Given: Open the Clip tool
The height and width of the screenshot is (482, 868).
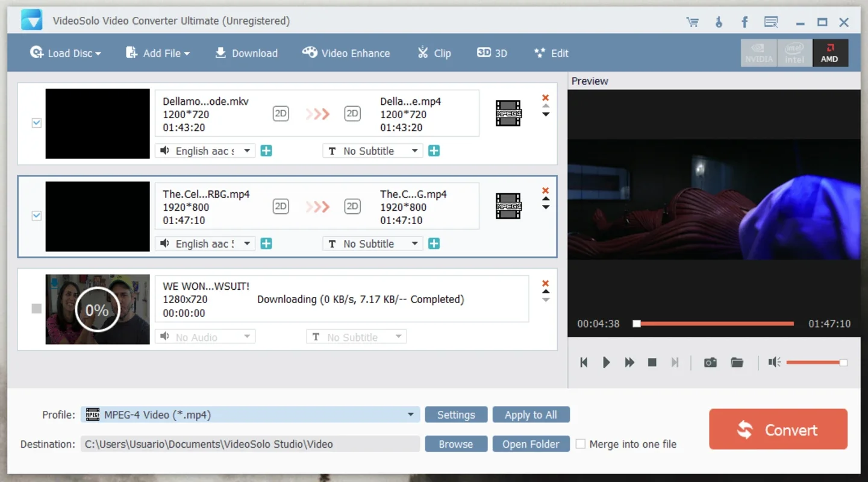Looking at the screenshot, I should click(434, 53).
